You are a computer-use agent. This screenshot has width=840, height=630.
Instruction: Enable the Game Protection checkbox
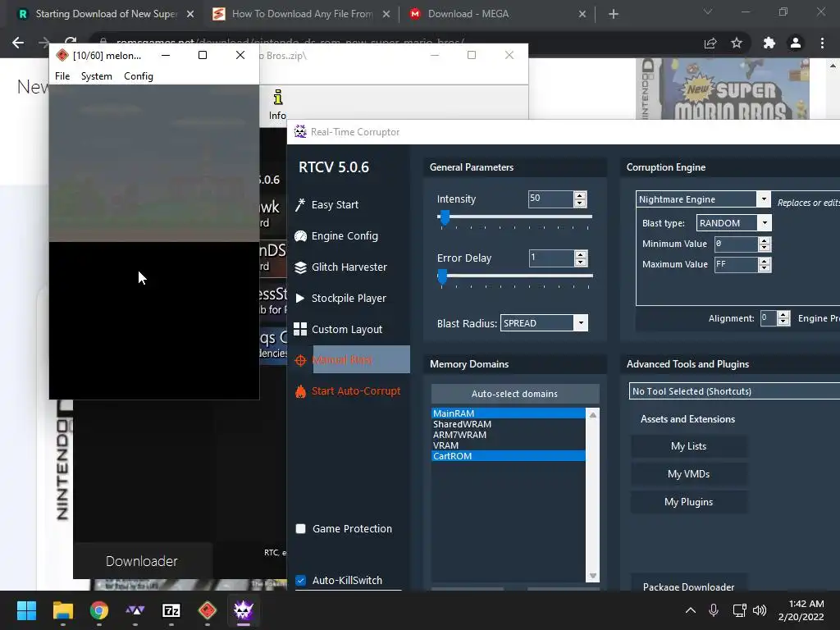300,529
